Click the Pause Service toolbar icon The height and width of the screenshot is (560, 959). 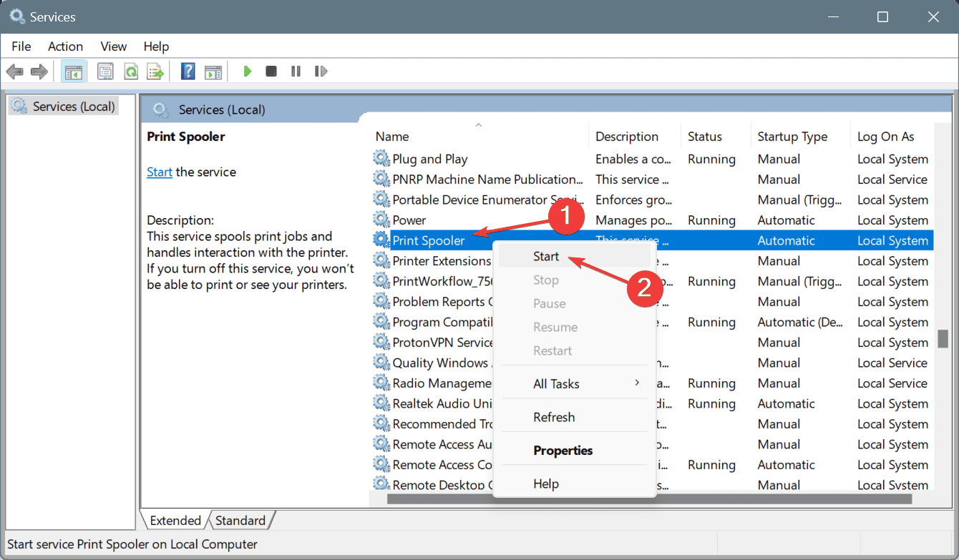coord(296,72)
